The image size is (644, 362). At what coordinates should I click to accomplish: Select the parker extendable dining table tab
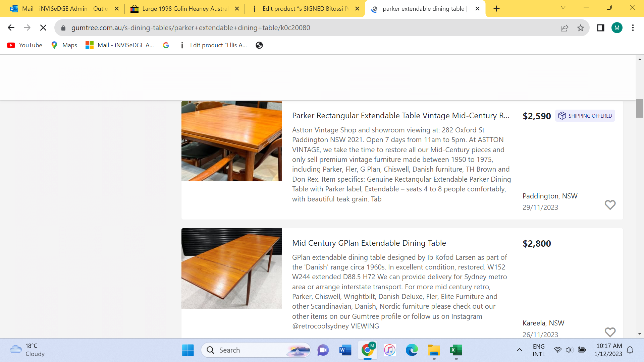click(424, 9)
